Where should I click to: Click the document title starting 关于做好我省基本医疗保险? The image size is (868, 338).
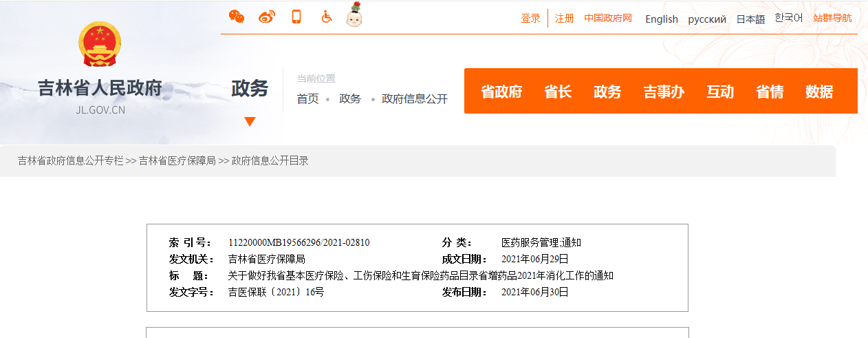point(421,276)
